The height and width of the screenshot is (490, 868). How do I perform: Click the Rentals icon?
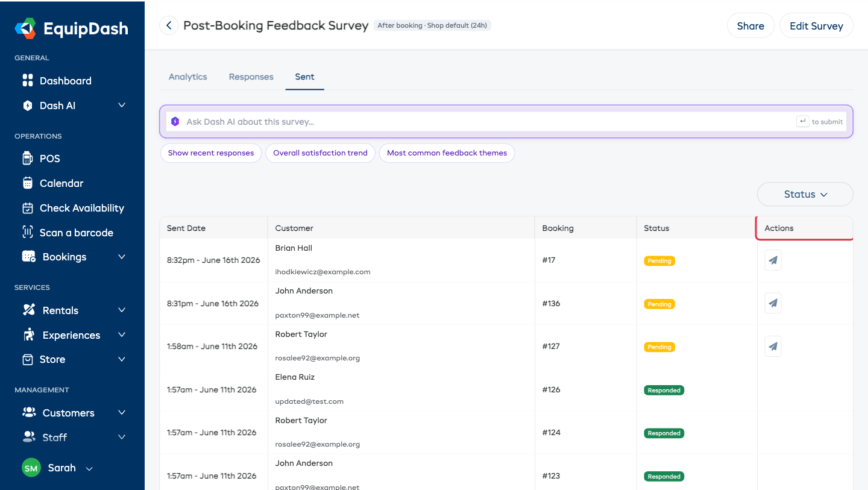pyautogui.click(x=29, y=310)
